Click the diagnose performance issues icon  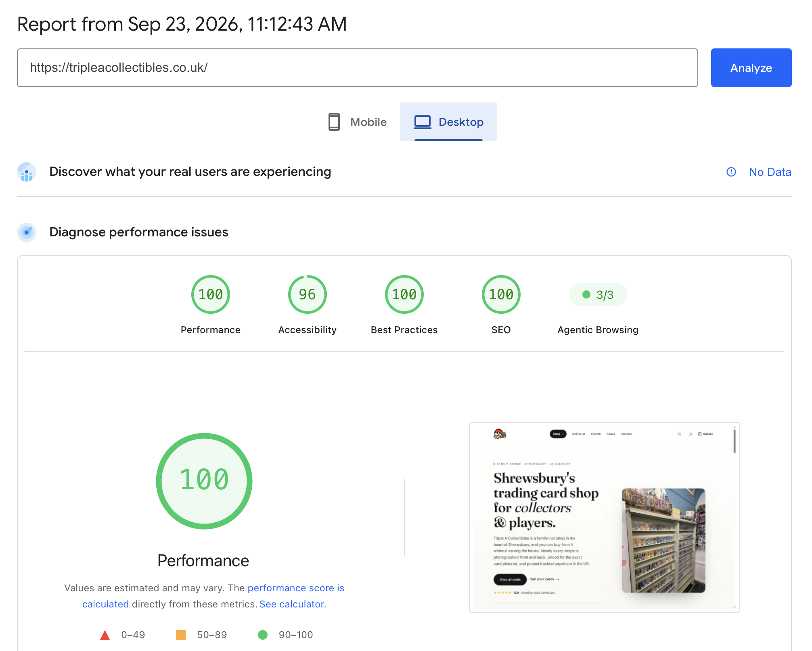point(27,232)
